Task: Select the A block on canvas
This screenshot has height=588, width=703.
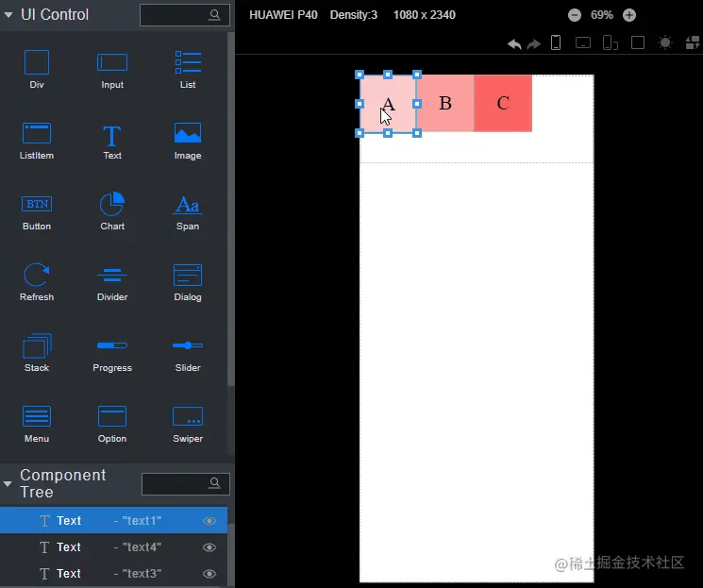Action: coord(388,104)
